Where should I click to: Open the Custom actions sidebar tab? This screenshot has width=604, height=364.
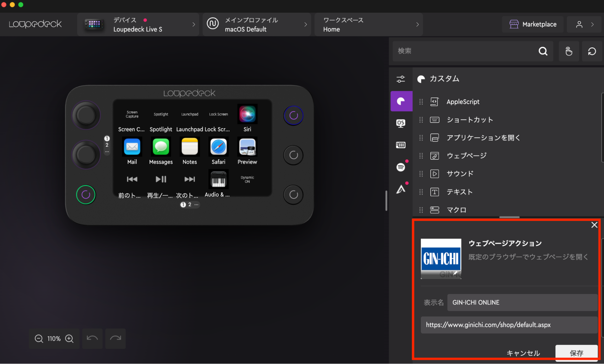tap(401, 101)
